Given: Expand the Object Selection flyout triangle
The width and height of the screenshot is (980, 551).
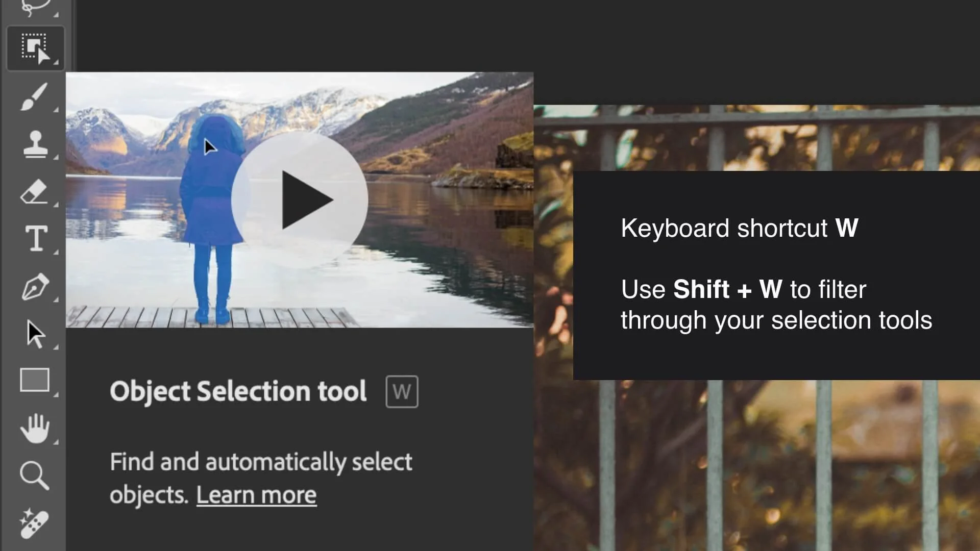Looking at the screenshot, I should (56, 62).
